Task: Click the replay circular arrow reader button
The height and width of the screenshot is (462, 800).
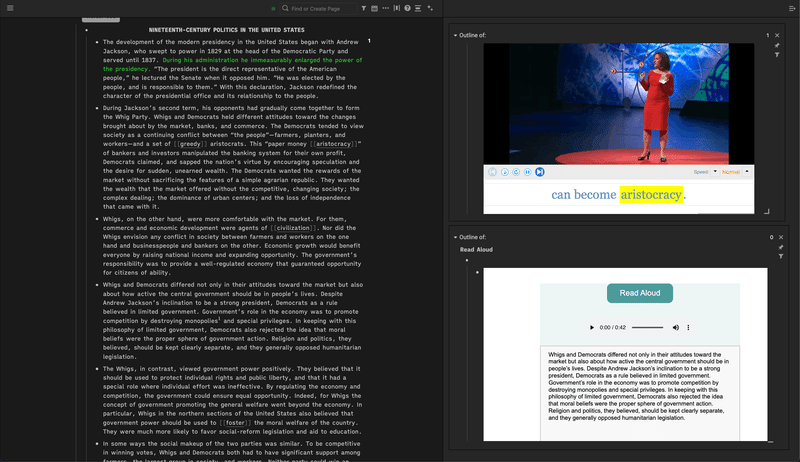Action: [x=516, y=172]
